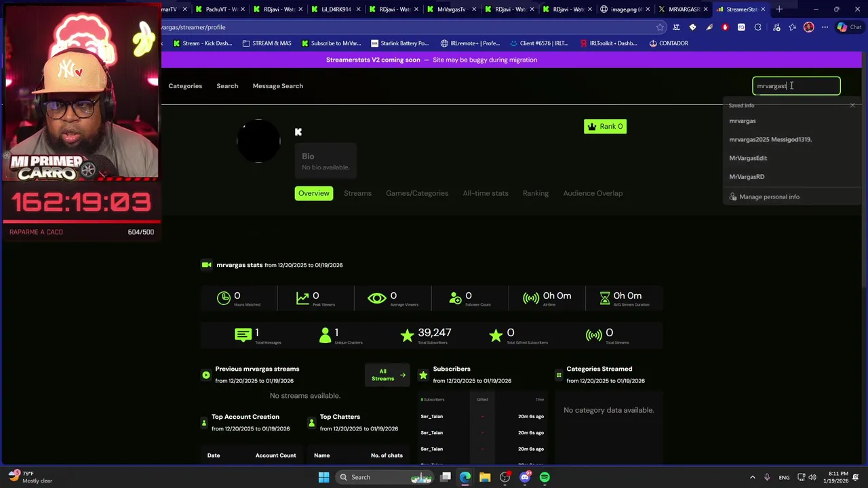Open the Message Search nav item
Viewport: 868px width, 488px height.
(278, 86)
